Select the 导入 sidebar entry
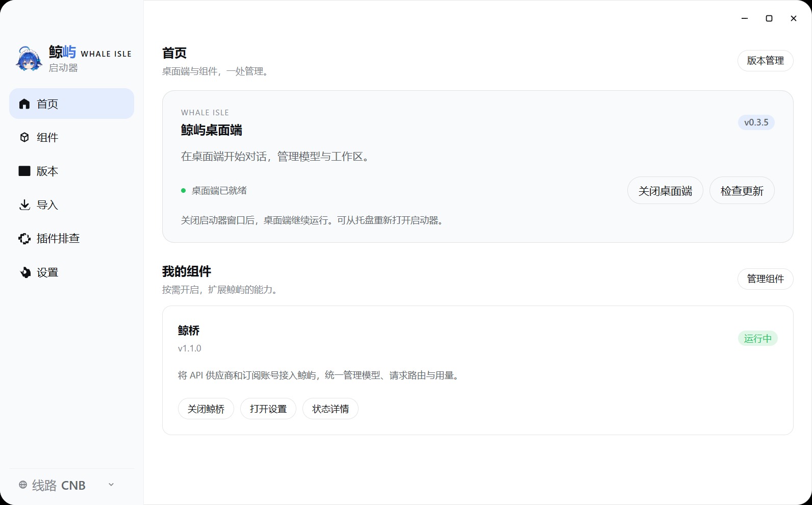This screenshot has width=812, height=505. [71, 205]
